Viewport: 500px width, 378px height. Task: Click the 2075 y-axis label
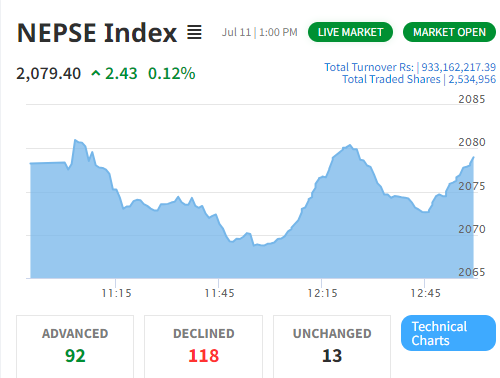click(x=472, y=186)
